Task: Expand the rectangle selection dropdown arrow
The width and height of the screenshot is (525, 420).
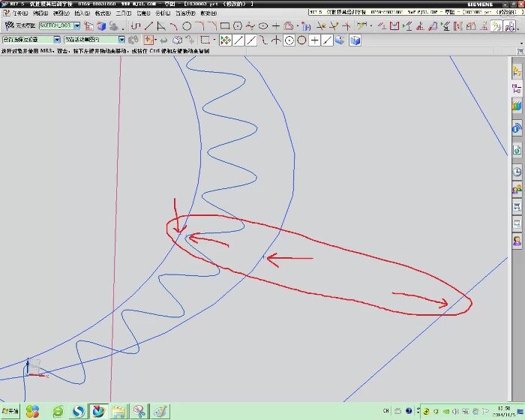Action: (x=214, y=40)
